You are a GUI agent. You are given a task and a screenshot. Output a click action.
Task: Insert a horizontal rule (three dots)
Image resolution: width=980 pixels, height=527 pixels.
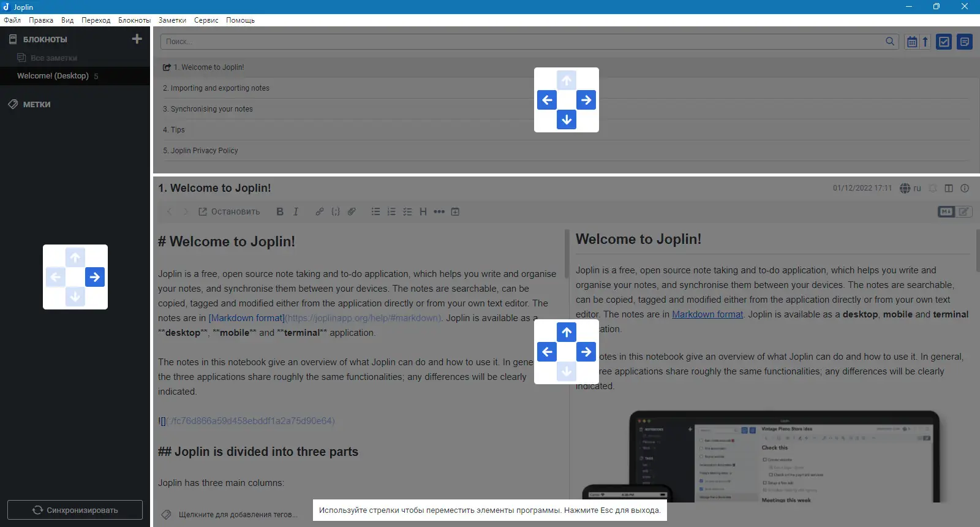(x=439, y=211)
